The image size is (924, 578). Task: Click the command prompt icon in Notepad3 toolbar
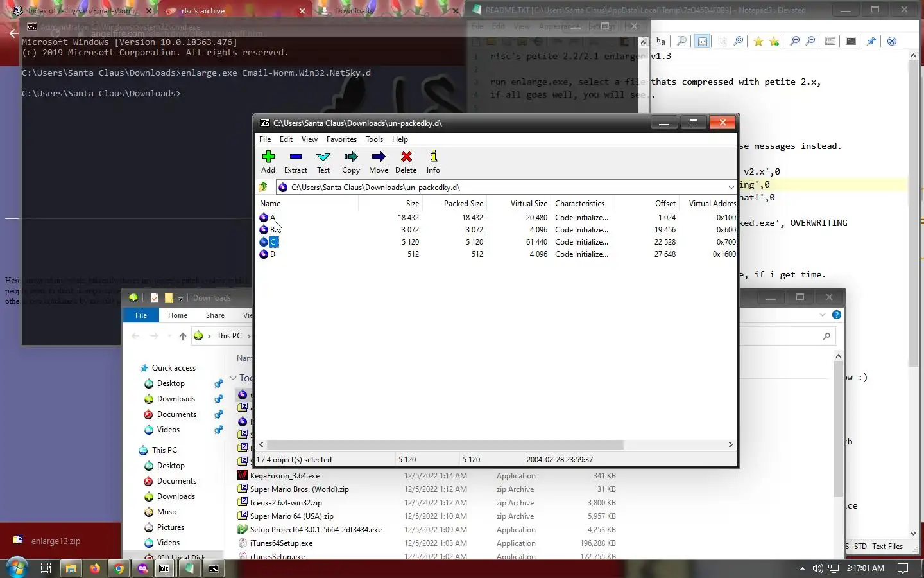click(x=851, y=41)
